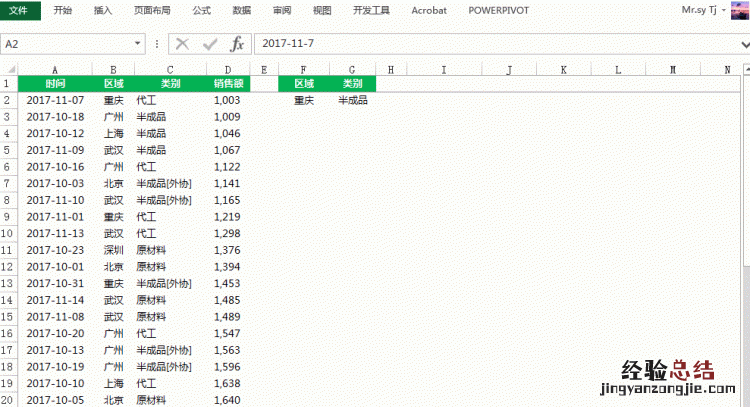The height and width of the screenshot is (407, 750).
Task: Expand the Name Box dropdown arrow
Action: point(137,44)
